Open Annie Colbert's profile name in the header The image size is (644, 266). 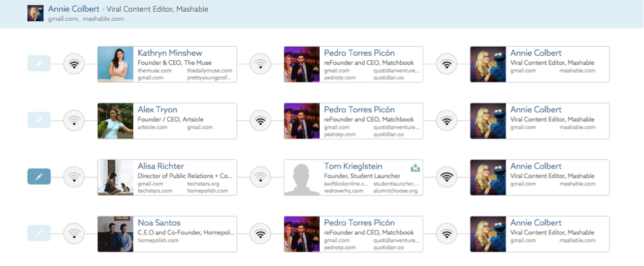(x=73, y=9)
